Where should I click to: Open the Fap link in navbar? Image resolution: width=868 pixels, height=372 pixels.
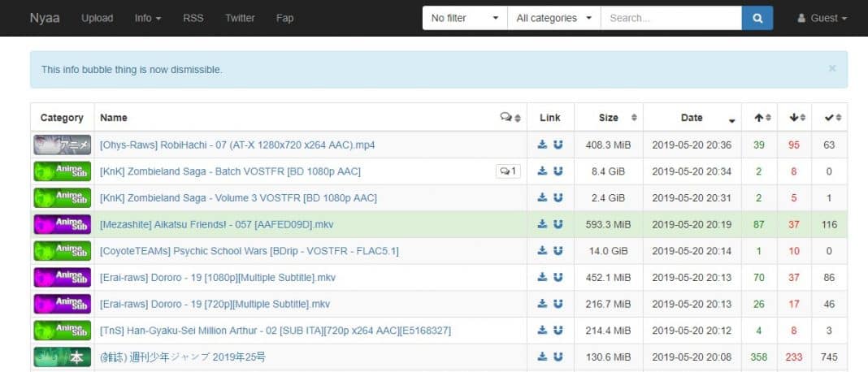[284, 18]
